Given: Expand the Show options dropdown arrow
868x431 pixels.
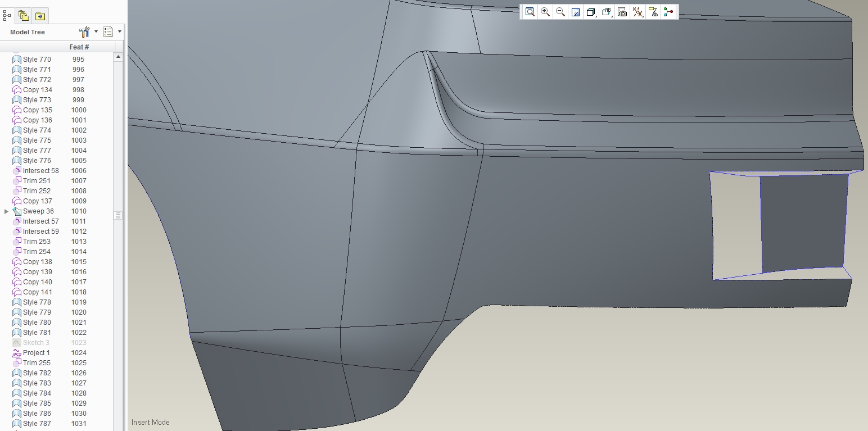Looking at the screenshot, I should pos(120,32).
